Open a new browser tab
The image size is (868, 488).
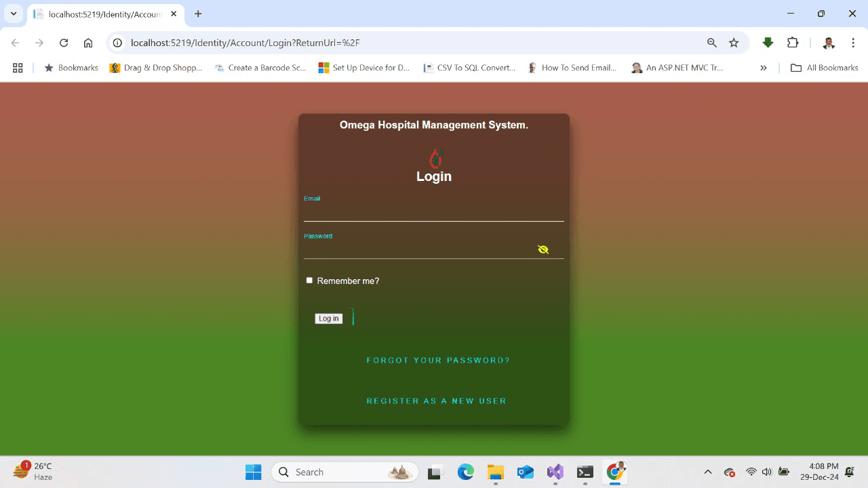coord(198,14)
